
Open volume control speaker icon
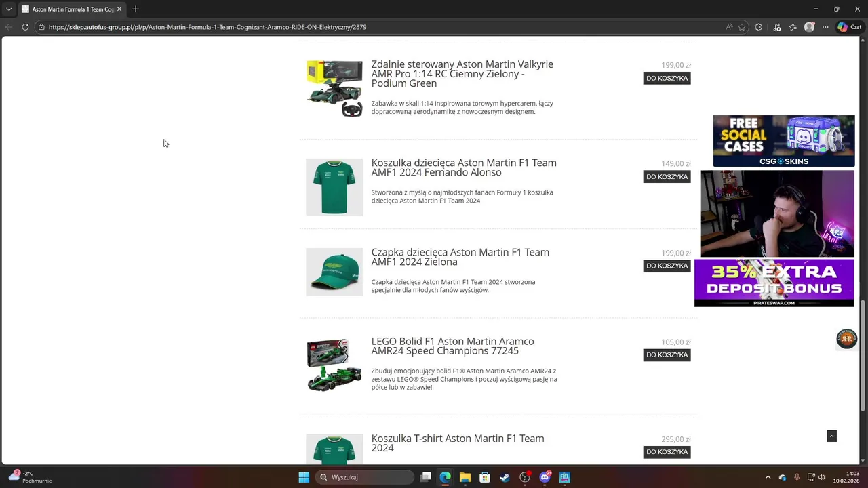click(821, 477)
